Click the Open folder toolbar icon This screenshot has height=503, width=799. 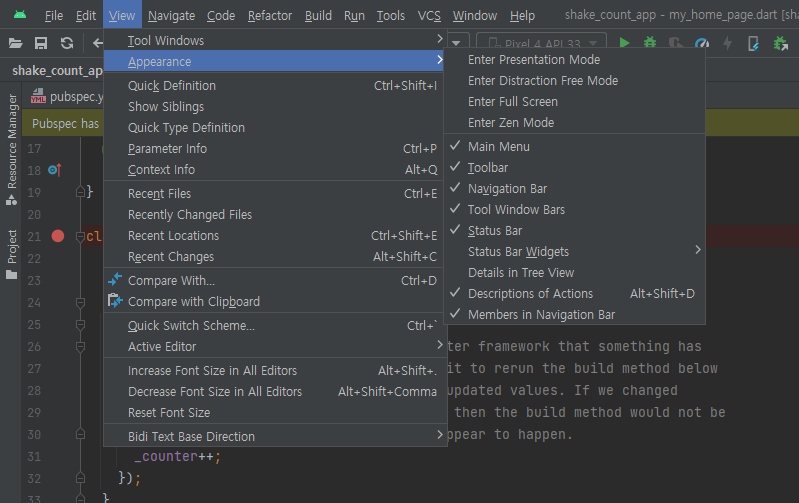tap(16, 43)
